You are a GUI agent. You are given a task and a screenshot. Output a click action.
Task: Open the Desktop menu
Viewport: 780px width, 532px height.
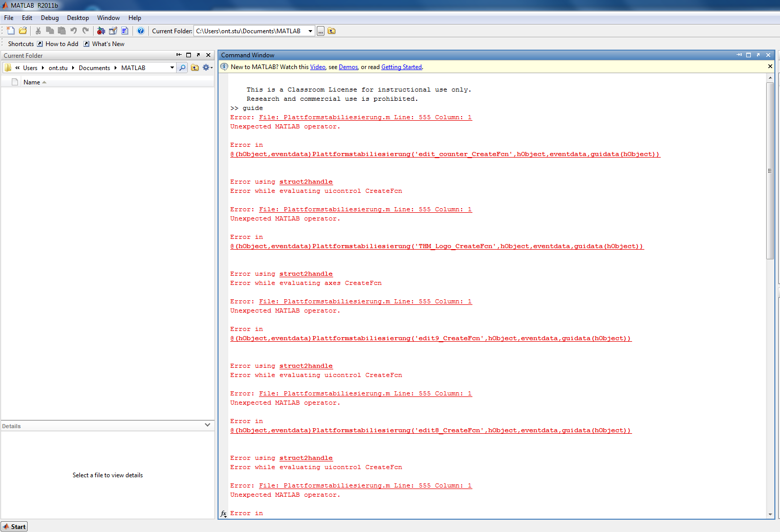(78, 18)
